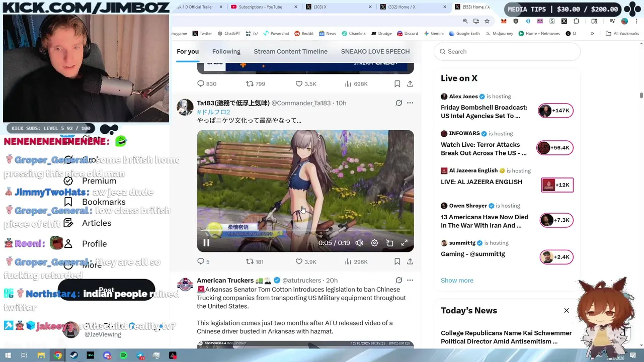Screen dimensions: 644x362
Task: Share the post with 698K views
Action: [410, 84]
